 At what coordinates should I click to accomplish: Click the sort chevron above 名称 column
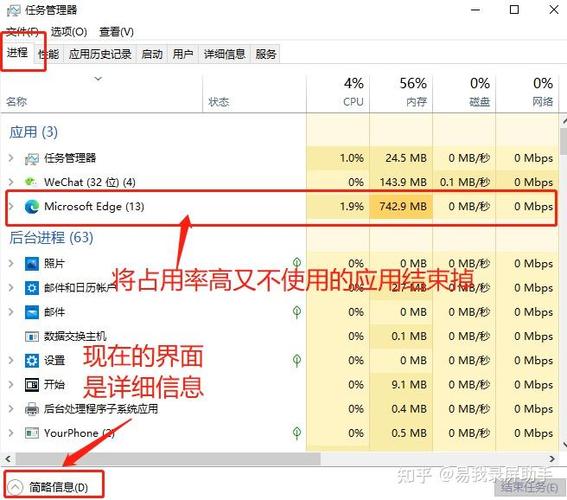point(98,78)
